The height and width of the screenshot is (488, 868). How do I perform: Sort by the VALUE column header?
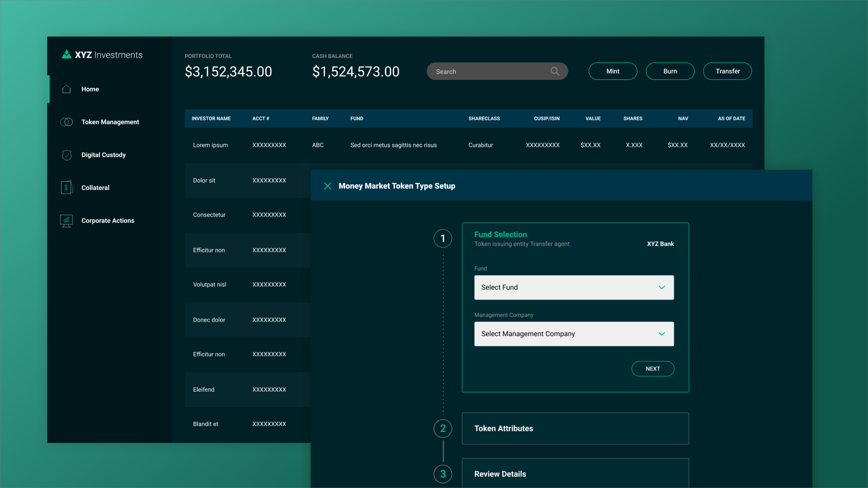tap(593, 118)
